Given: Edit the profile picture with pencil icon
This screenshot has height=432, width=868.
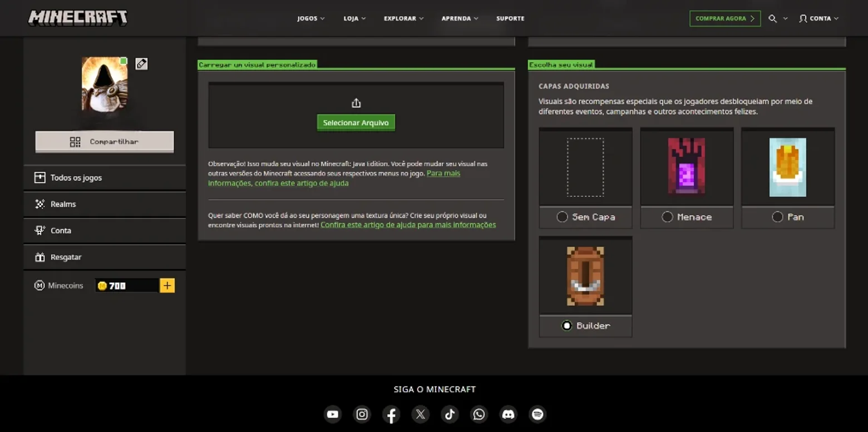Looking at the screenshot, I should pyautogui.click(x=141, y=64).
